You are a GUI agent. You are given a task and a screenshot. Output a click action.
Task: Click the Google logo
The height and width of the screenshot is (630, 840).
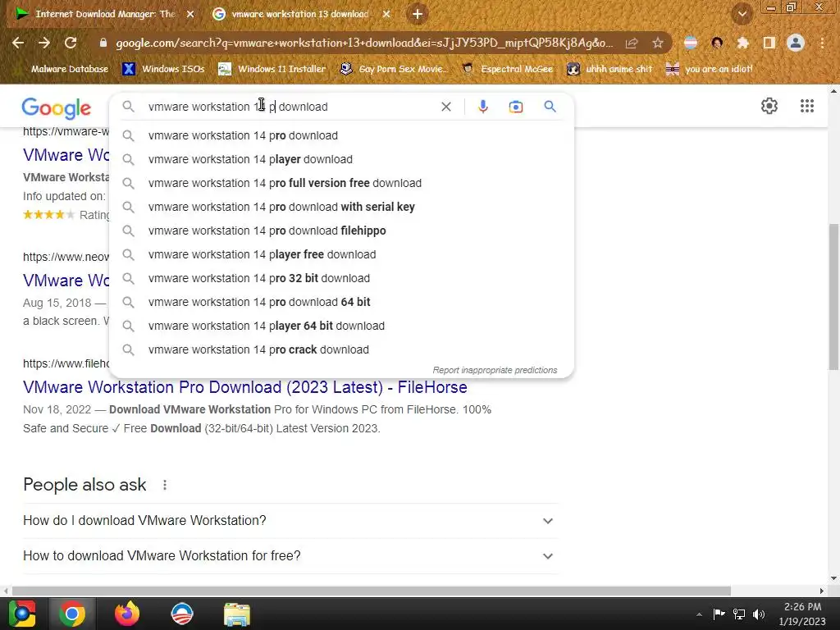[57, 107]
